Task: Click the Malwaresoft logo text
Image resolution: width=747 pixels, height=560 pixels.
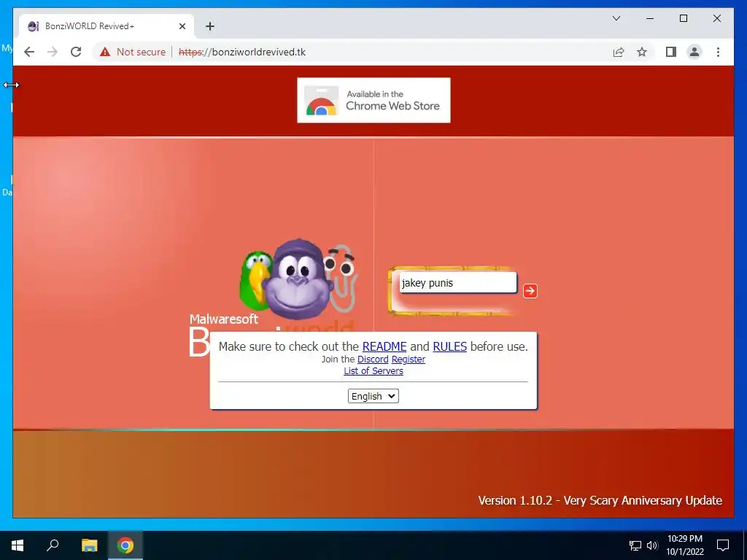Action: 223,319
